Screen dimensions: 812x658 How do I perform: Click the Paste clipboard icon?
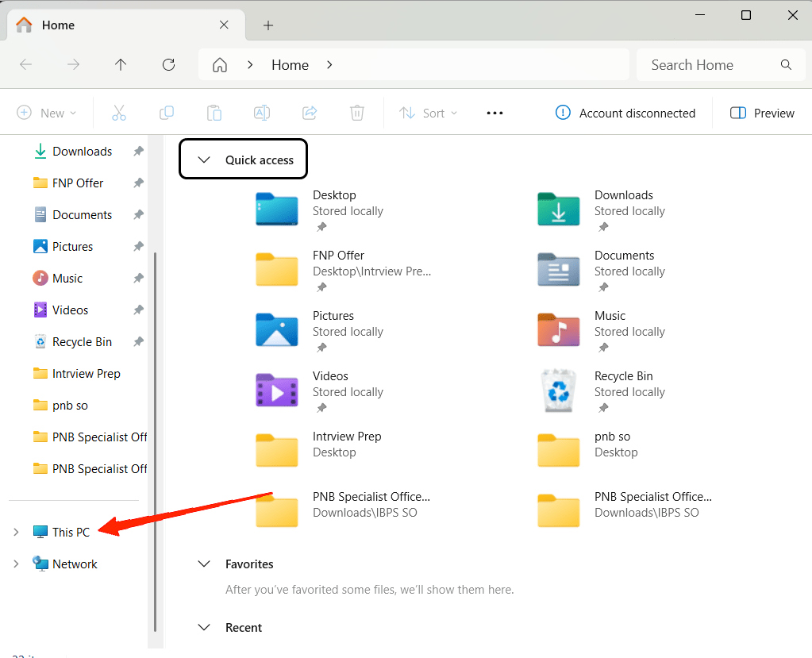point(214,113)
